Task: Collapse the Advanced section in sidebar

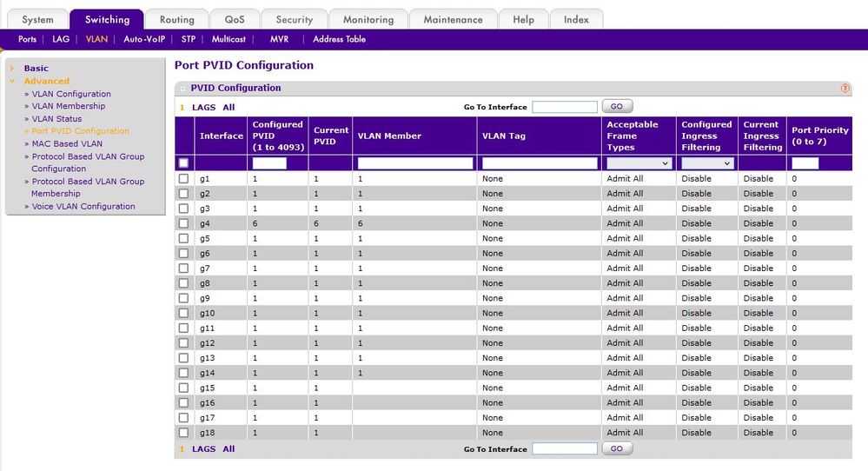Action: (x=12, y=81)
